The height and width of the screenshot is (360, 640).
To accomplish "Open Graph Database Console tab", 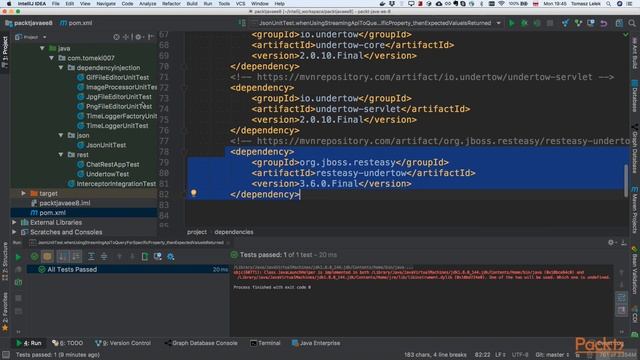I will coord(201,343).
